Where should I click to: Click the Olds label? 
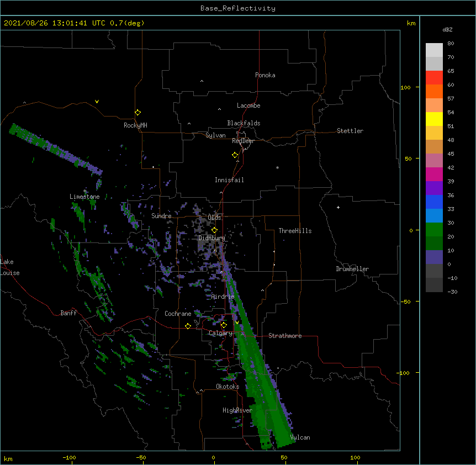point(215,218)
